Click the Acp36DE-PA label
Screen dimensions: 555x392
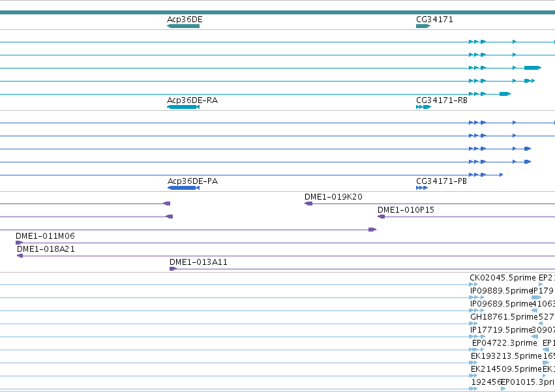[x=192, y=181]
